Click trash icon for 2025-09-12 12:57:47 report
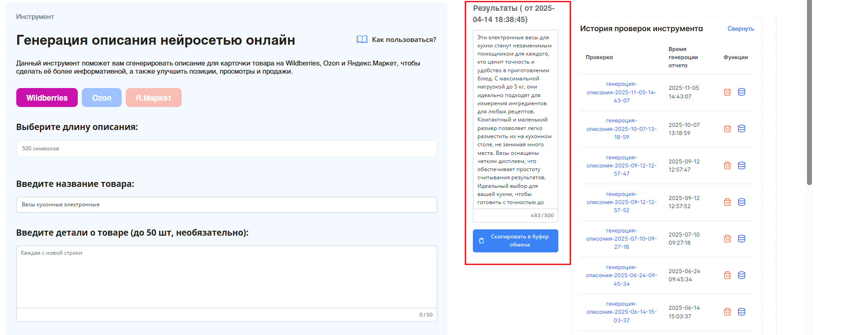Screen dimensions: 868x335 tap(727, 166)
